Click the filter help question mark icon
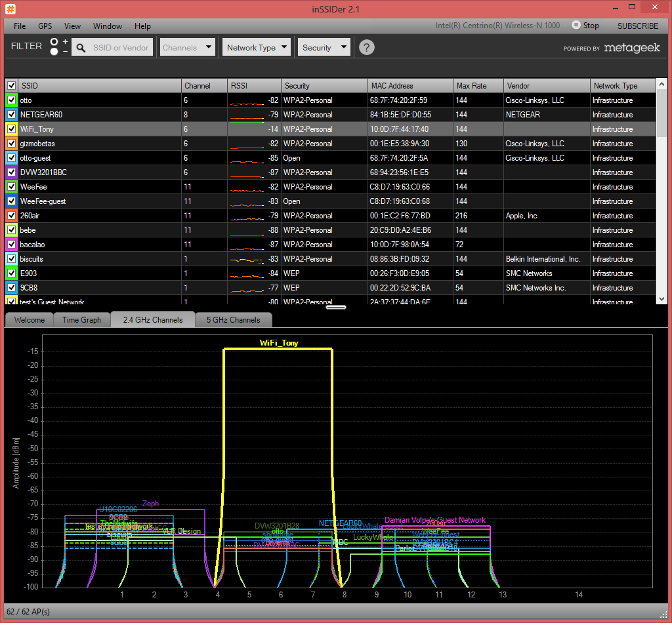672x623 pixels. coord(366,47)
